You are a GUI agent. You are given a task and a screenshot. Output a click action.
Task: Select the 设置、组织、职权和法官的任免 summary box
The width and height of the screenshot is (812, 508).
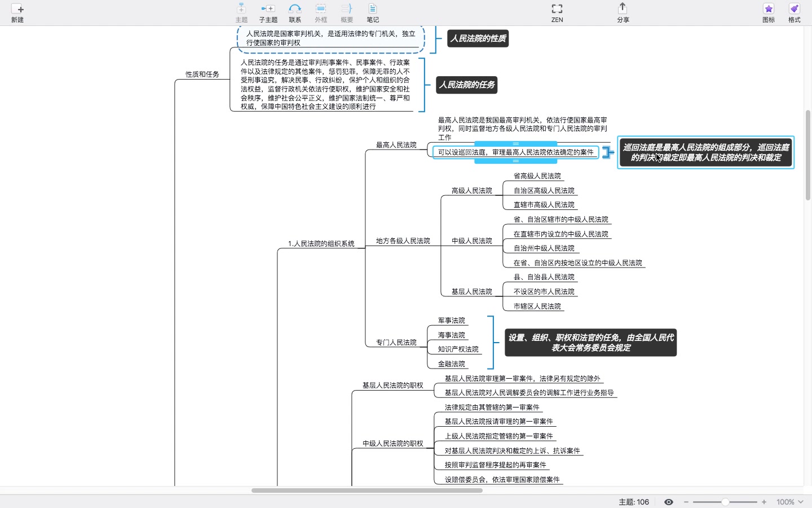click(x=591, y=343)
